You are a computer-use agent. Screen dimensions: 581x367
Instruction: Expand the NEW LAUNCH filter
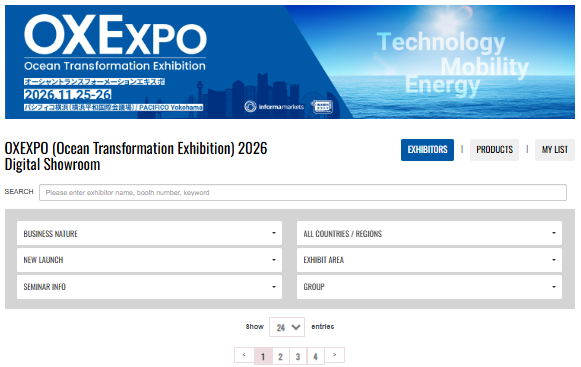point(149,260)
